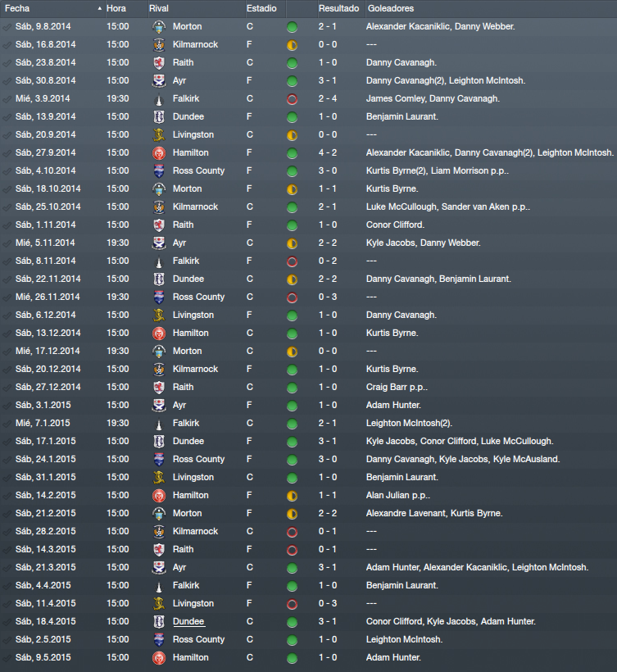The width and height of the screenshot is (617, 672).
Task: Click the checkmark beside Sáb, 11.4.2015
Action: pyautogui.click(x=7, y=604)
